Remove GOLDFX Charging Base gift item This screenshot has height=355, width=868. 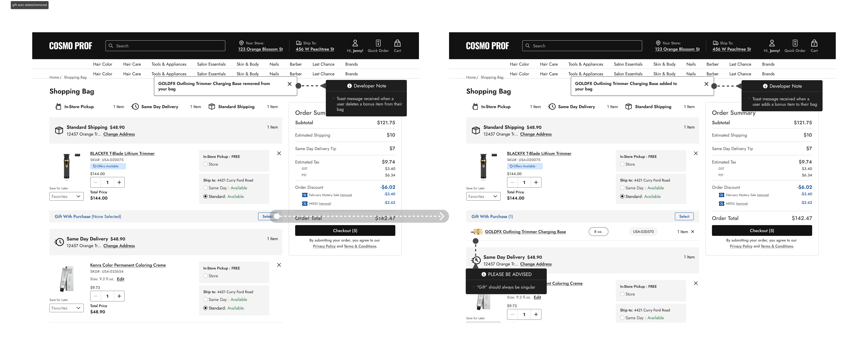point(692,232)
